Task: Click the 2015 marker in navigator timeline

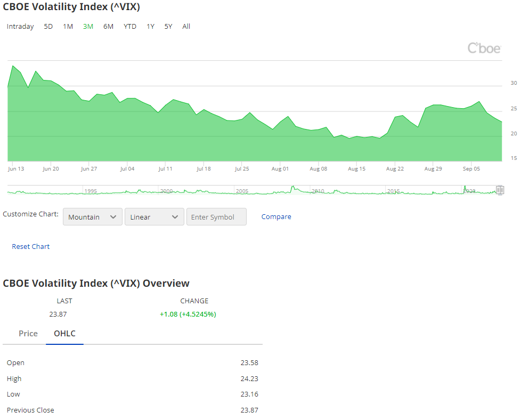Action: (x=394, y=191)
